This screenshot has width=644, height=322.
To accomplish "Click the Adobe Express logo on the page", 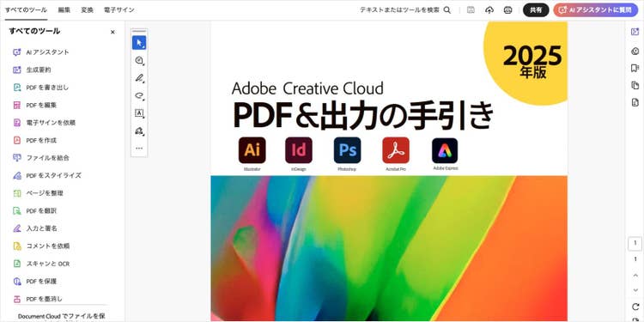I will tap(445, 151).
